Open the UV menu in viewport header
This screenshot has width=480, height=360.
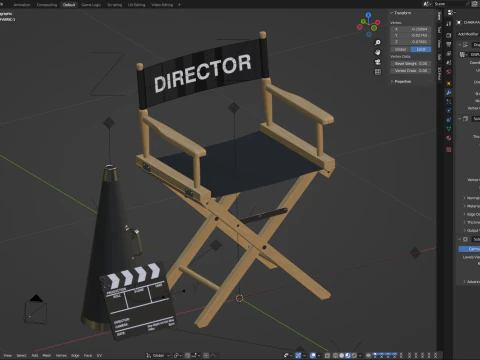(x=99, y=355)
